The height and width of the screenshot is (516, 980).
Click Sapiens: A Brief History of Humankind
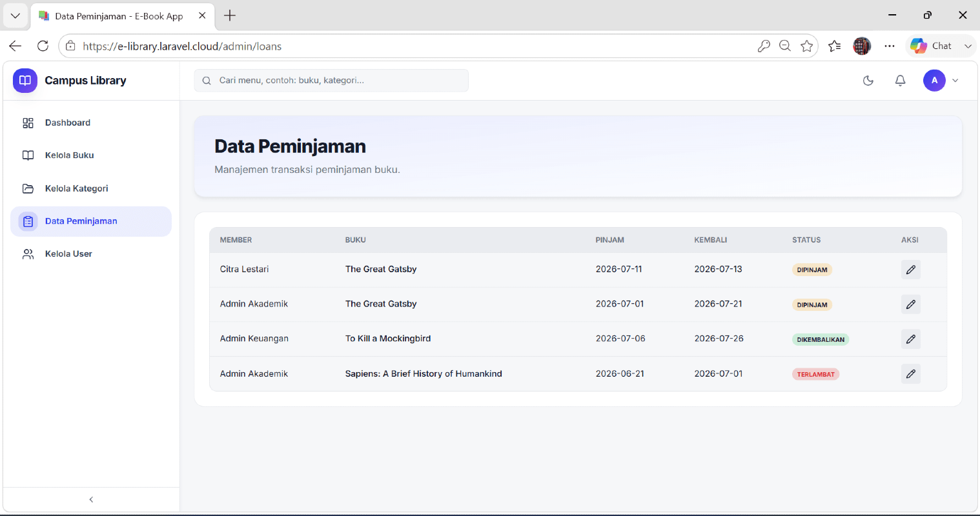tap(424, 373)
